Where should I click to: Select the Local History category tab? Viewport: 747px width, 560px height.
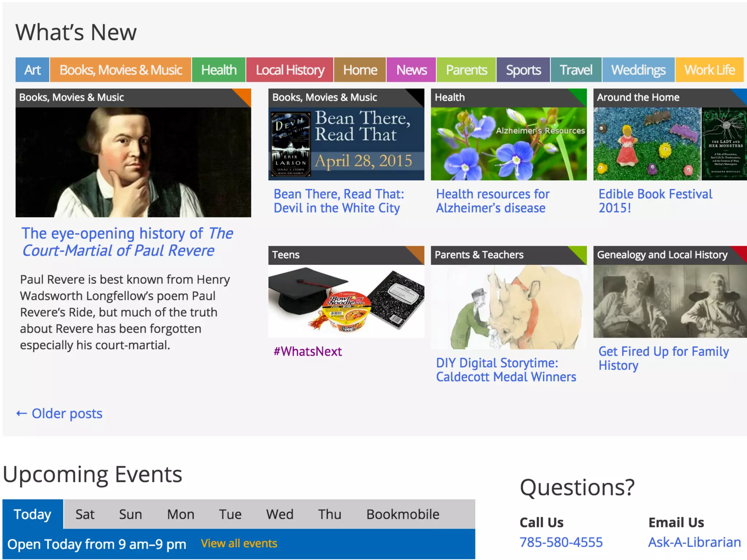tap(290, 70)
